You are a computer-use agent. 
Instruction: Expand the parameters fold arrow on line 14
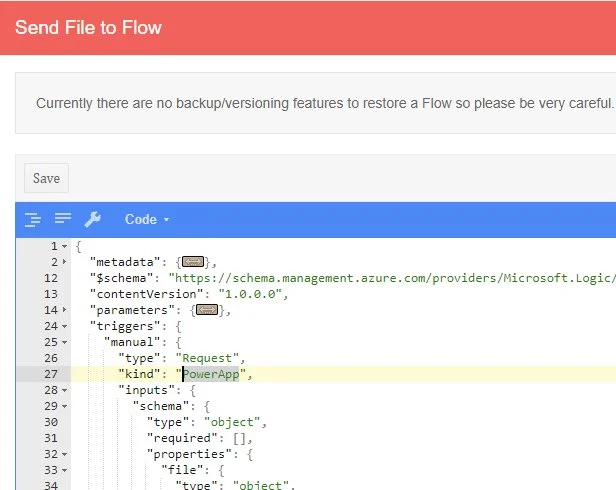tap(65, 310)
